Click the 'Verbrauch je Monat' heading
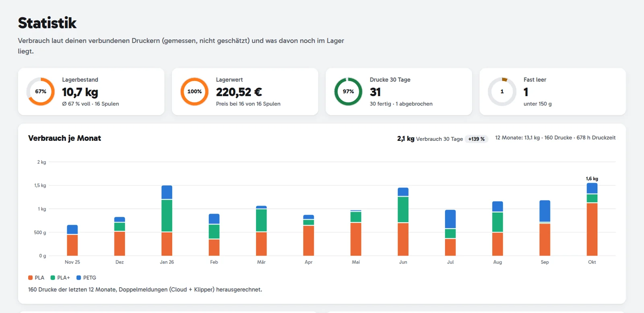 [x=65, y=138]
